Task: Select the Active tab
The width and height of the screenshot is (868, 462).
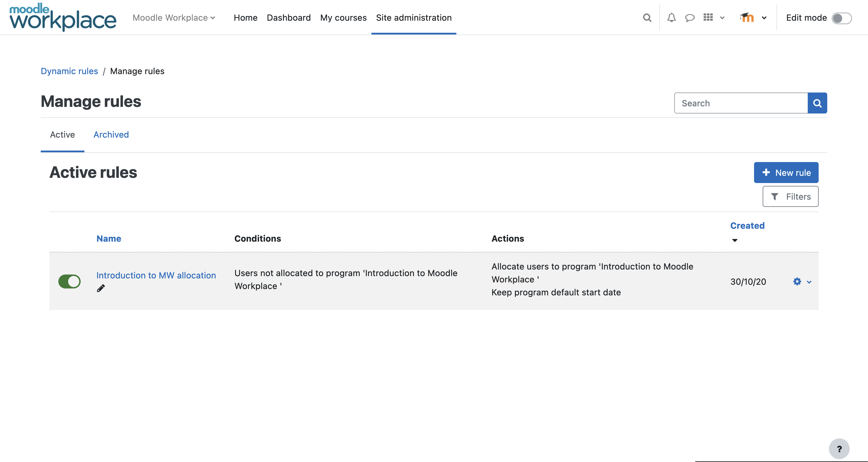Action: tap(62, 134)
